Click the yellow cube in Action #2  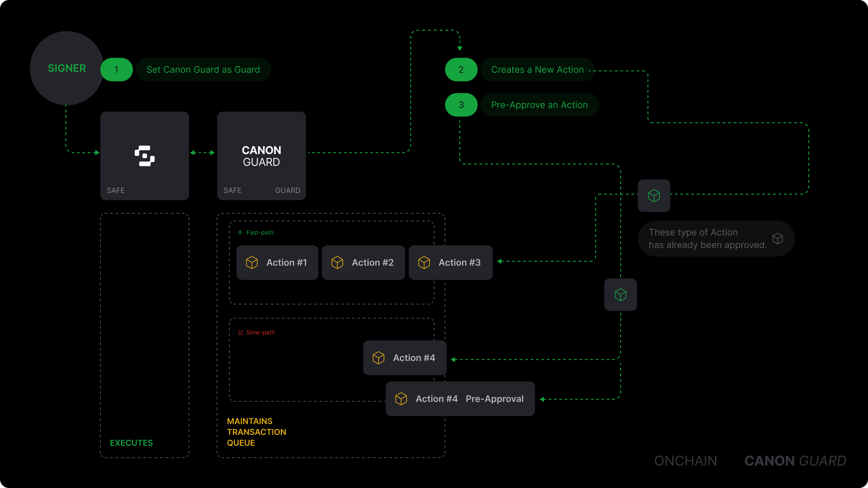pyautogui.click(x=337, y=262)
